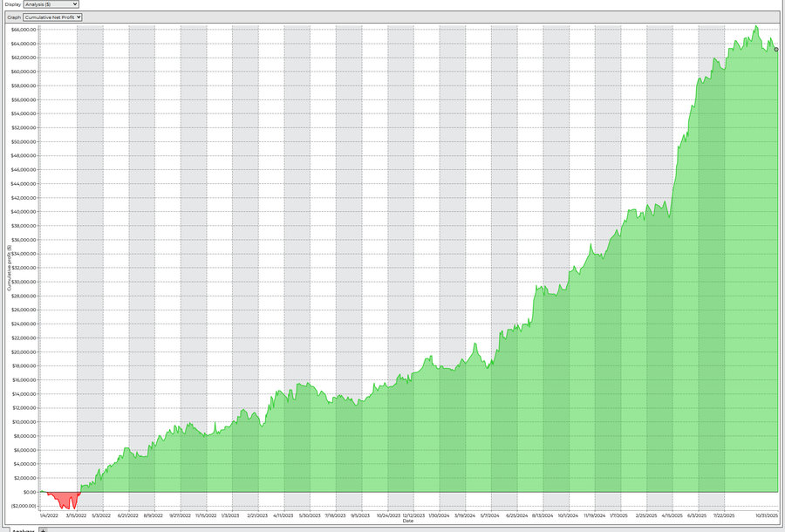
Task: Click the 10/31/2025 date on the x-axis
Action: 767,515
